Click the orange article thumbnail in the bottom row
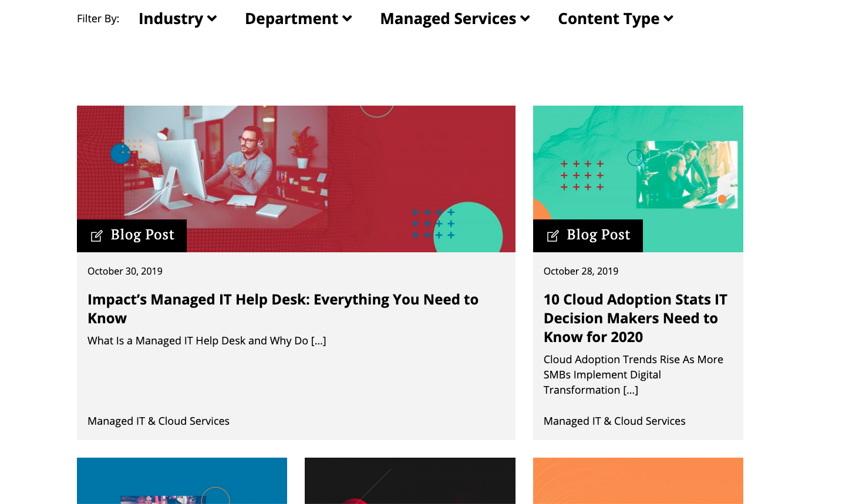The width and height of the screenshot is (849, 504). pos(638,481)
